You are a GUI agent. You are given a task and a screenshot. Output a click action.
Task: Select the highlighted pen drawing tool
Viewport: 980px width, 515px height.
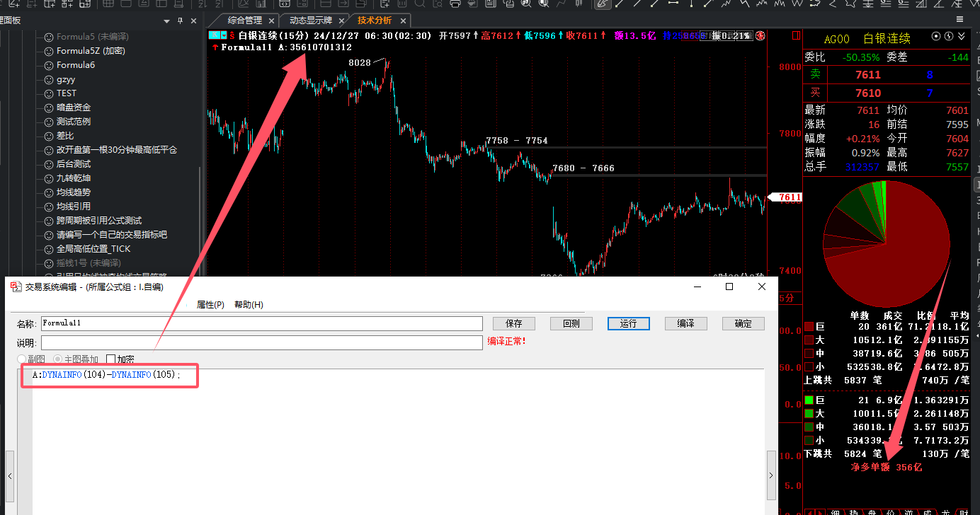click(602, 4)
